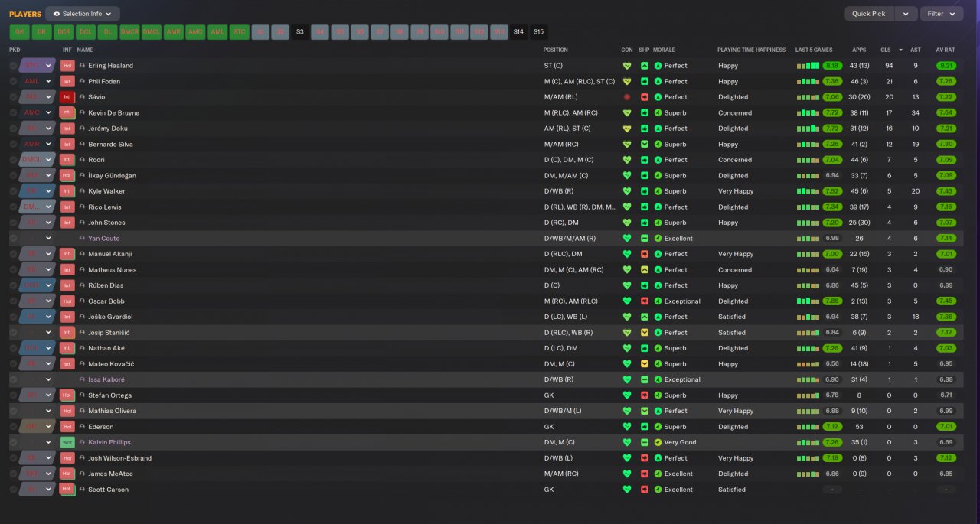Open Joško Gvardiol's player name link
This screenshot has width=980, height=524.
(111, 317)
